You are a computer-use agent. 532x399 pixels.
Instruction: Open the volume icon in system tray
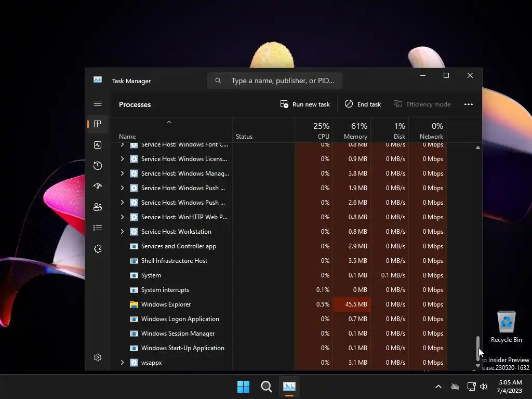pyautogui.click(x=484, y=387)
